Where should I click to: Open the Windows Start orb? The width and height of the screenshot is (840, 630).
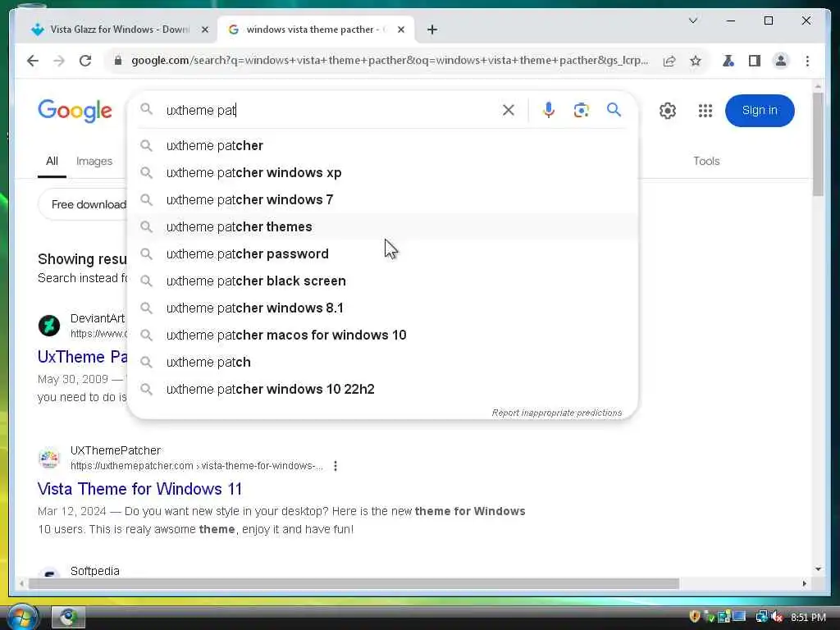[x=21, y=617]
